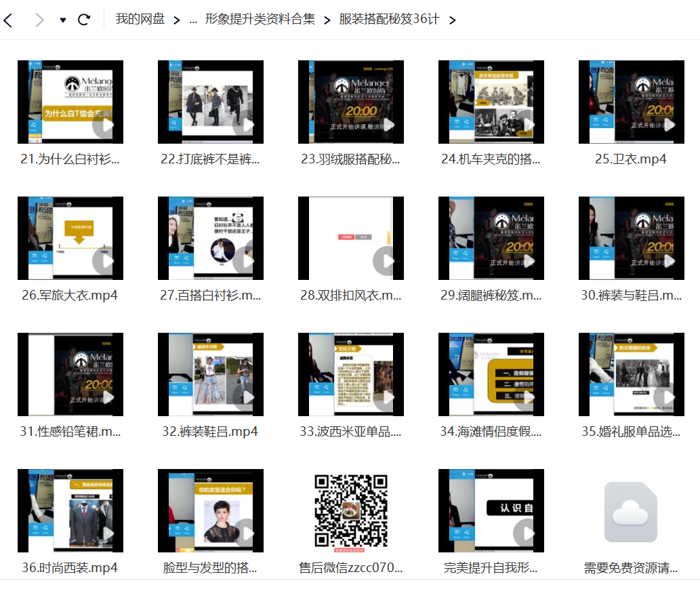
Task: Play video 完美提升自我形
Action: pyautogui.click(x=491, y=510)
